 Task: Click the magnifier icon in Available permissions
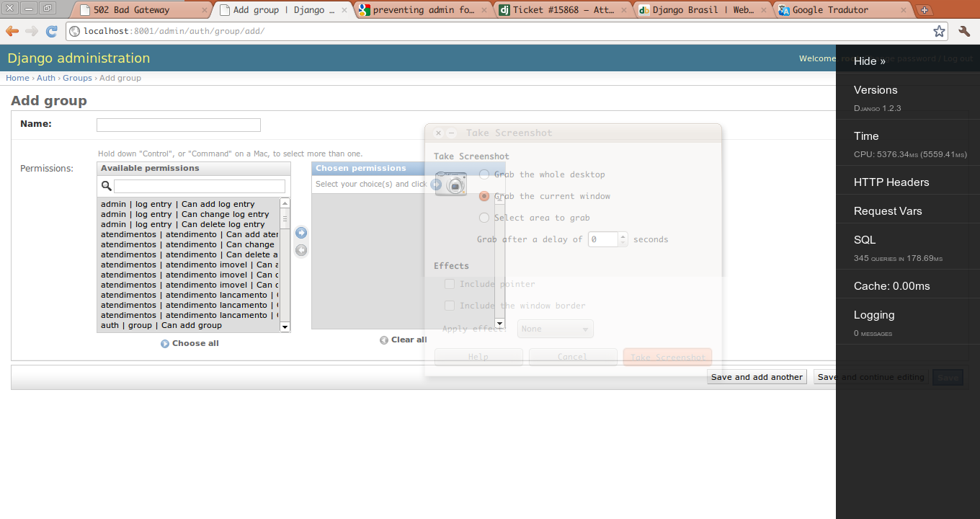click(107, 187)
